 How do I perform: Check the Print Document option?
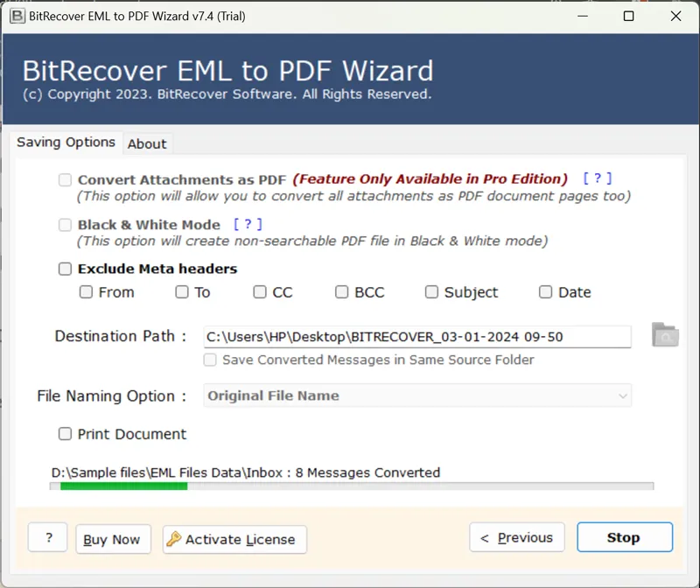65,433
